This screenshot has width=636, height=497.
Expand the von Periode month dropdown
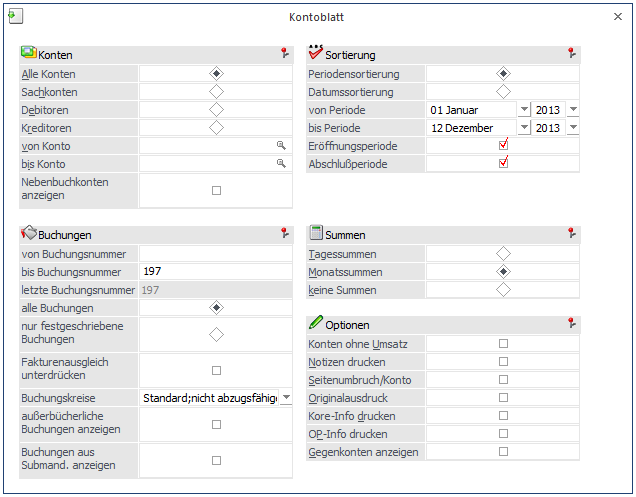coord(524,110)
